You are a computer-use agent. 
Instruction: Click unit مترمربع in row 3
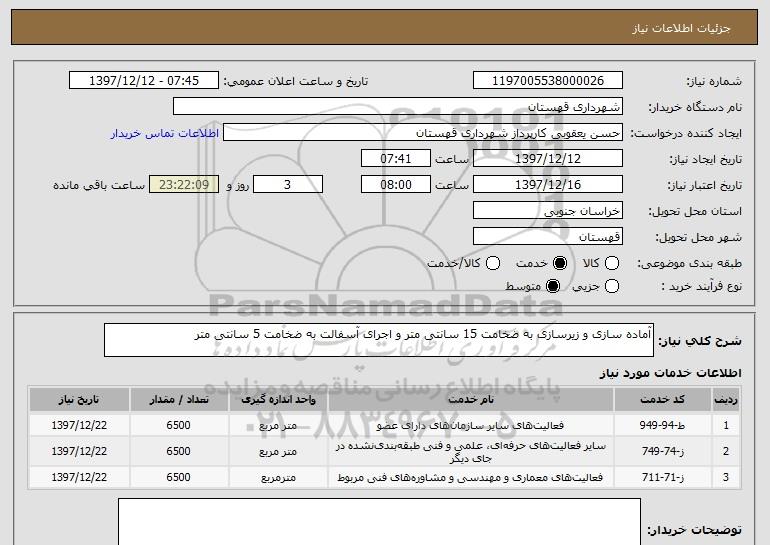[x=278, y=478]
